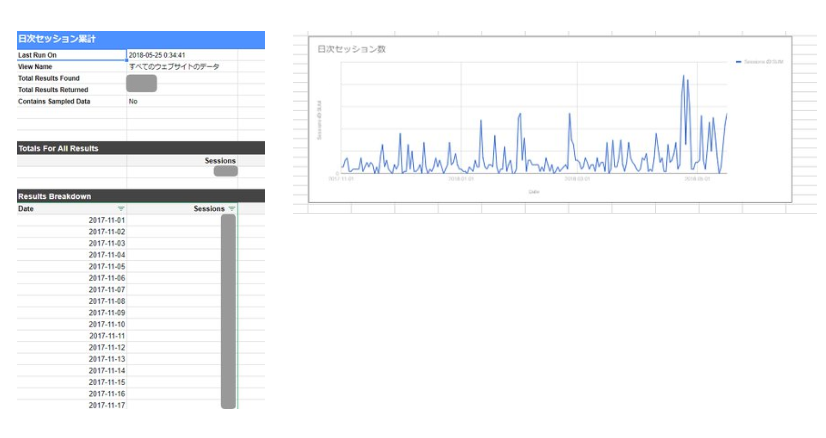Select the 2017-11-09 date cell

tap(107, 313)
